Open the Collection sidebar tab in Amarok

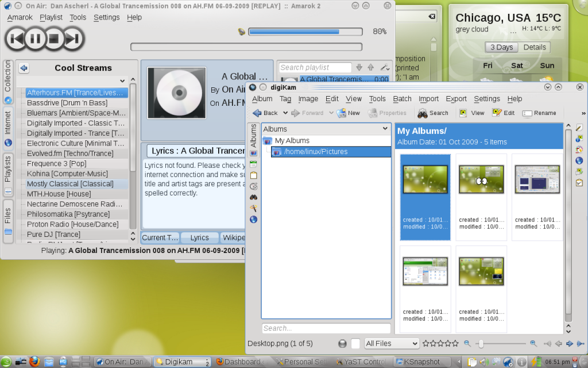click(8, 82)
